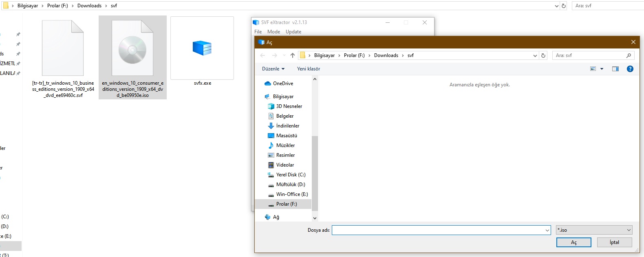Click the İptal cancel button
The width and height of the screenshot is (644, 257).
coord(615,242)
